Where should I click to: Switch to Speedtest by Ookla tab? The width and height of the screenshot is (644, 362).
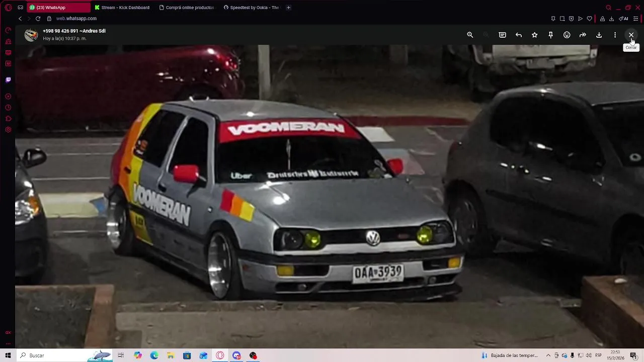(x=251, y=8)
